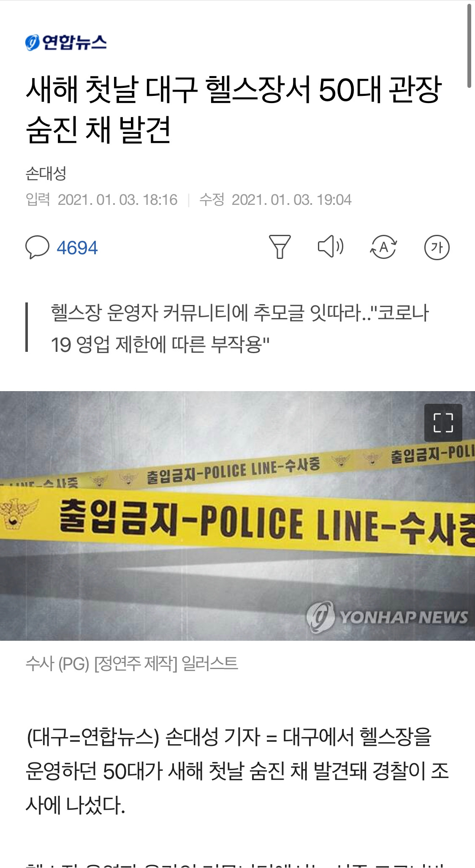
Task: Click the vertical scrollbar on right edge
Action: [469, 46]
